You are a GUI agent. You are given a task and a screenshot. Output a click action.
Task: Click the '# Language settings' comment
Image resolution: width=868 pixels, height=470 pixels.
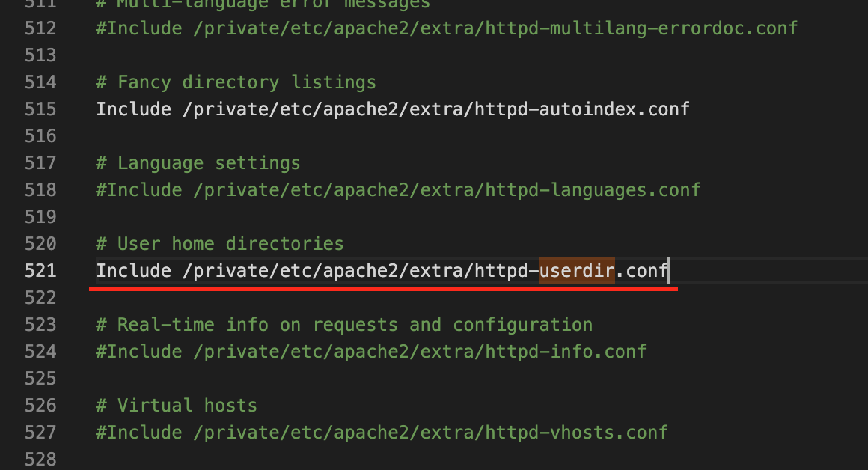point(198,163)
